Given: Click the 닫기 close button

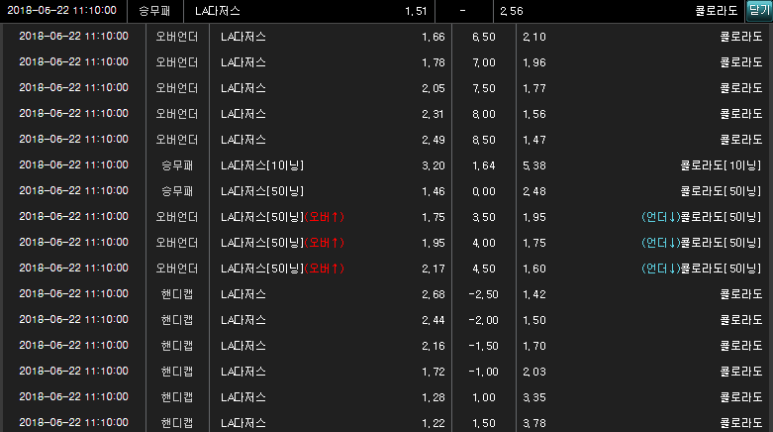Looking at the screenshot, I should pos(759,10).
